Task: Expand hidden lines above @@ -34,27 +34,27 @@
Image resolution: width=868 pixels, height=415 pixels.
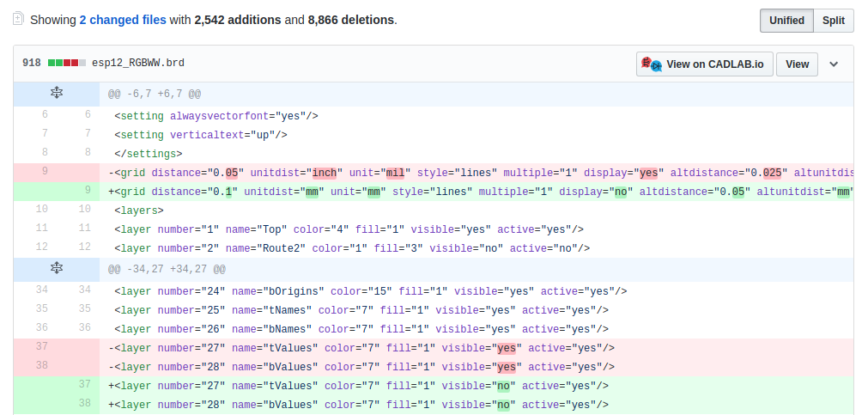Action: click(57, 269)
